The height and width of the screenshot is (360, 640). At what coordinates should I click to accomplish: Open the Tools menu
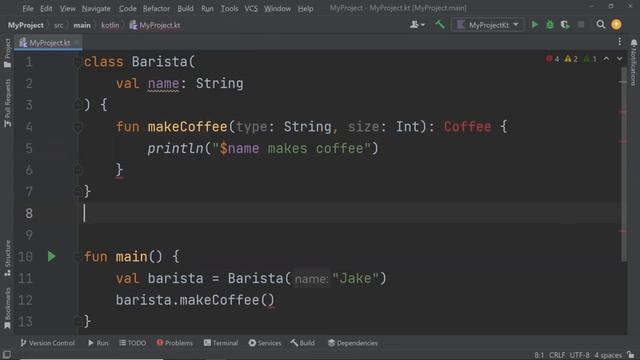coord(229,8)
